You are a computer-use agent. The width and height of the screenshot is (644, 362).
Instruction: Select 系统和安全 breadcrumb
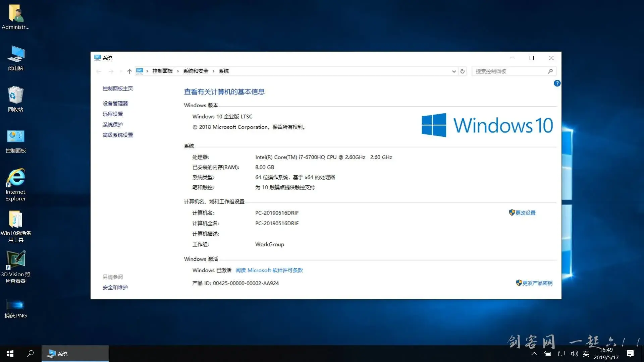click(x=196, y=71)
